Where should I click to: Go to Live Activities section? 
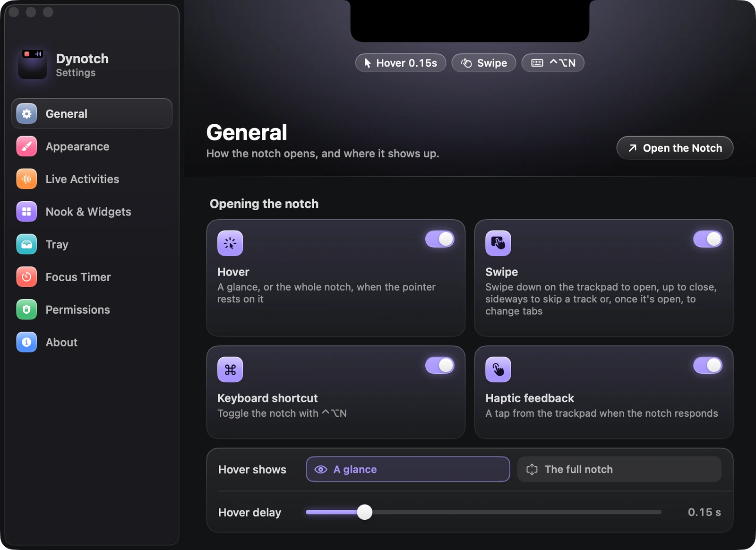point(92,179)
